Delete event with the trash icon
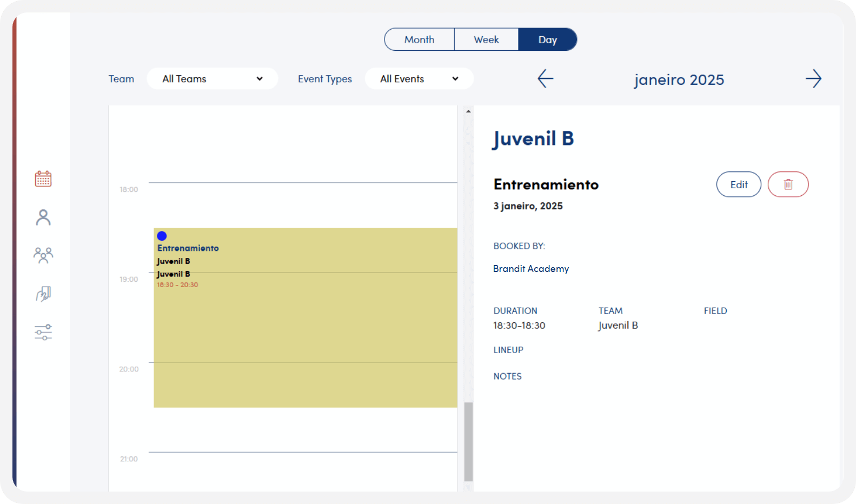 point(788,184)
